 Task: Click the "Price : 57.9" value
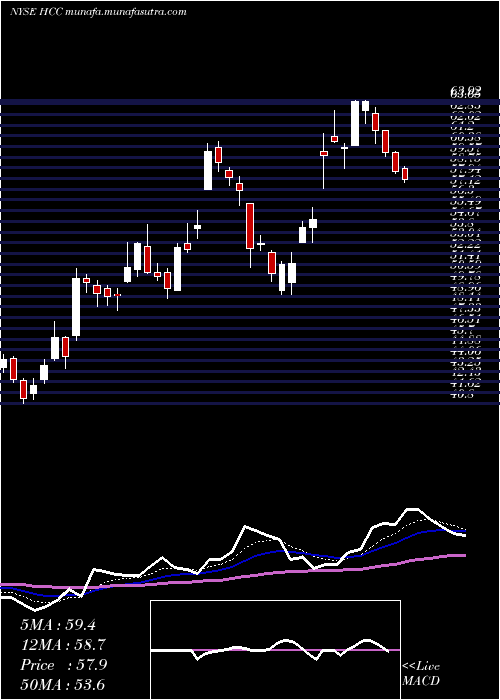click(63, 665)
